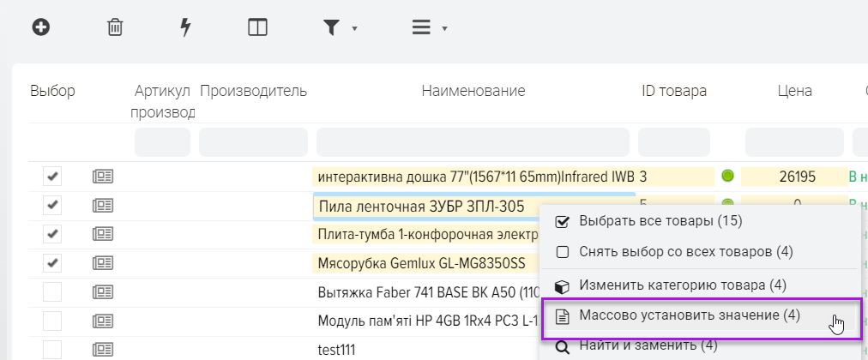Viewport: 868px width, 360px height.
Task: Select Массово установить значение menu item
Action: pos(689,315)
